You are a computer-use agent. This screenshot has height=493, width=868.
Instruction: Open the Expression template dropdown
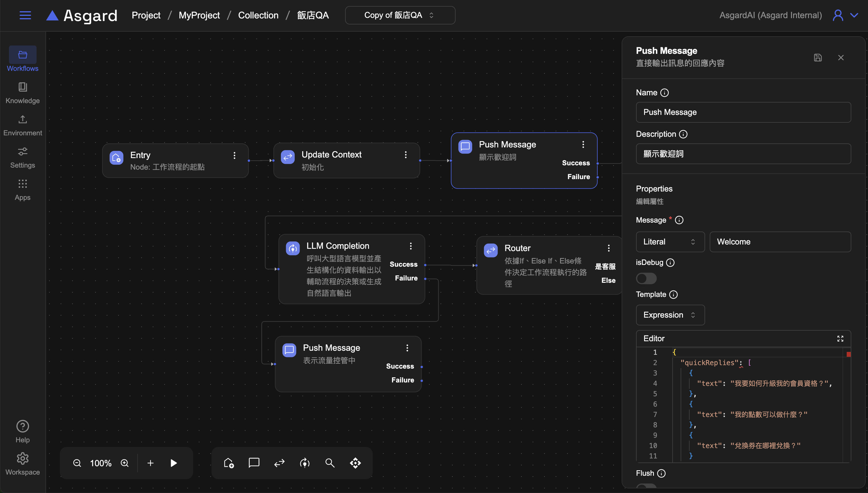pos(670,315)
